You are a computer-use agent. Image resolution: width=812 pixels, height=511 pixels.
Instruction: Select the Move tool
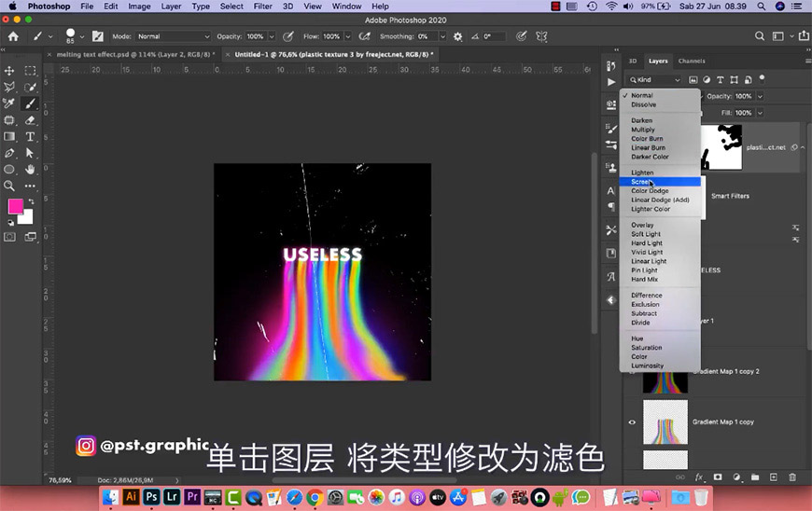click(x=9, y=70)
